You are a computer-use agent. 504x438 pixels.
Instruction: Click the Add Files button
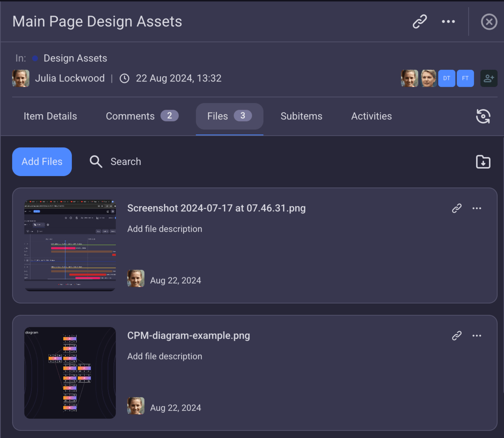coord(42,161)
